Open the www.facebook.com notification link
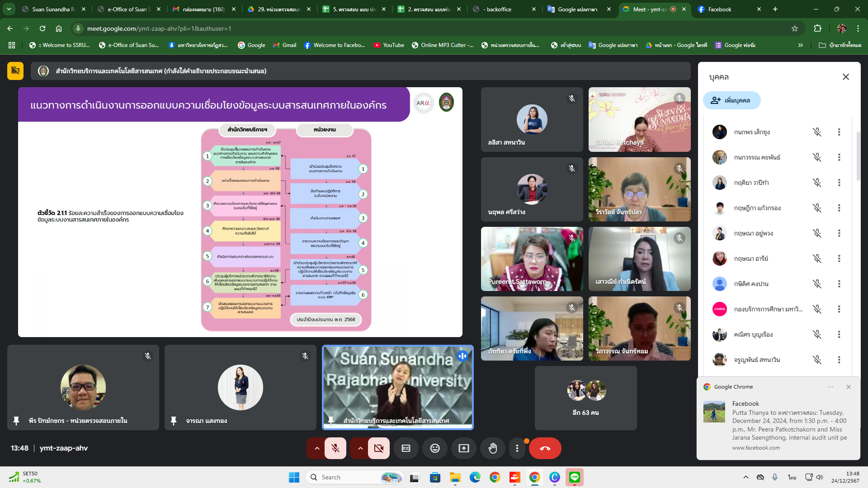 pos(756,448)
